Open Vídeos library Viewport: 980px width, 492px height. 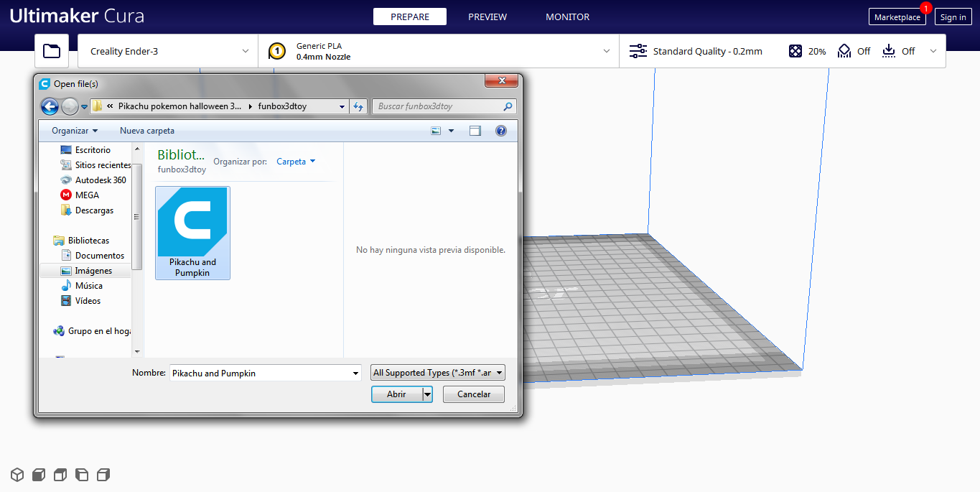click(x=88, y=301)
